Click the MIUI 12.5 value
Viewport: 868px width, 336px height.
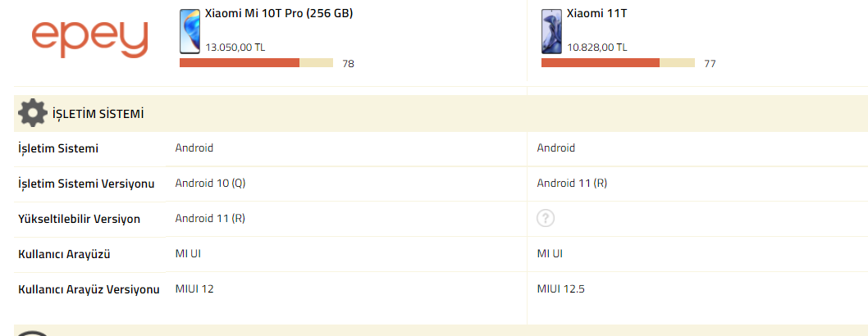pos(561,288)
